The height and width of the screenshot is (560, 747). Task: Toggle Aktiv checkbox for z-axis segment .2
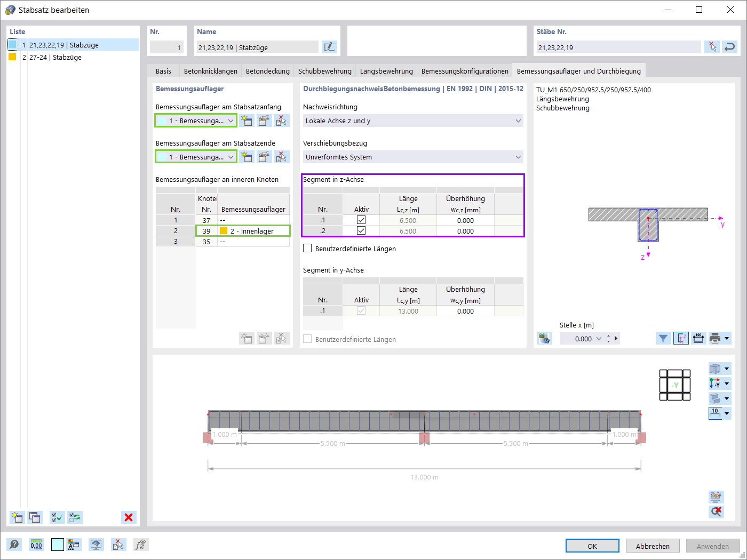coord(361,230)
